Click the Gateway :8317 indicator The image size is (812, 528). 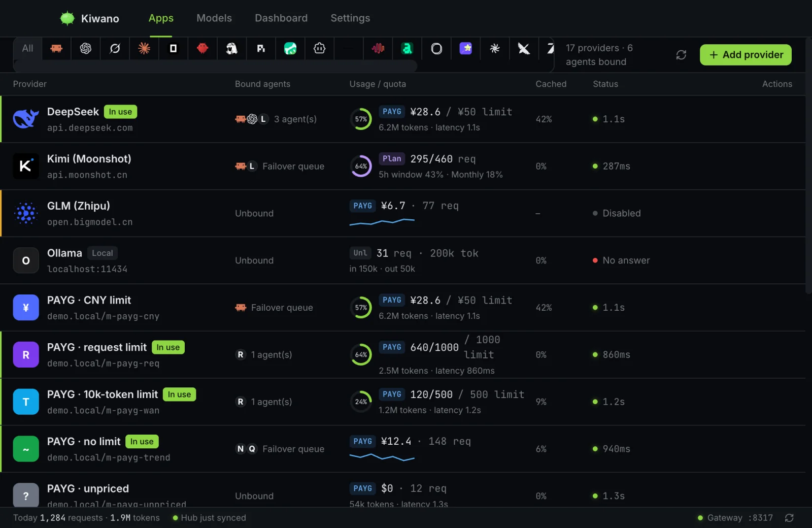(735, 518)
